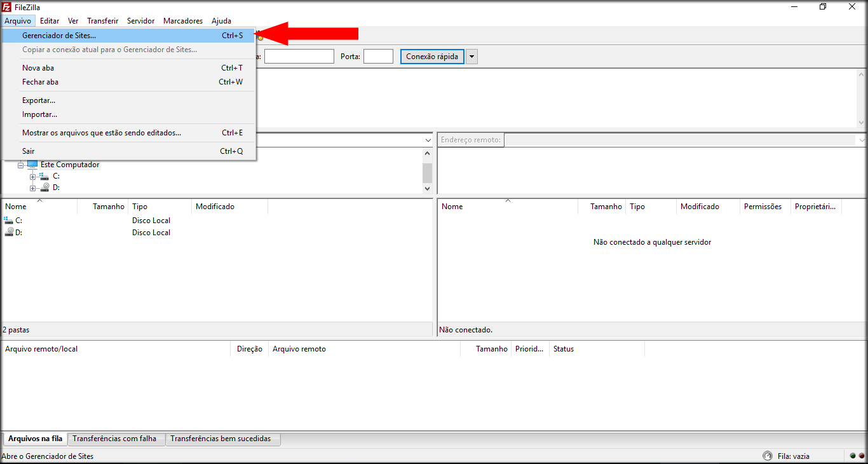Switch to Transferências com falha tab

coord(114,439)
